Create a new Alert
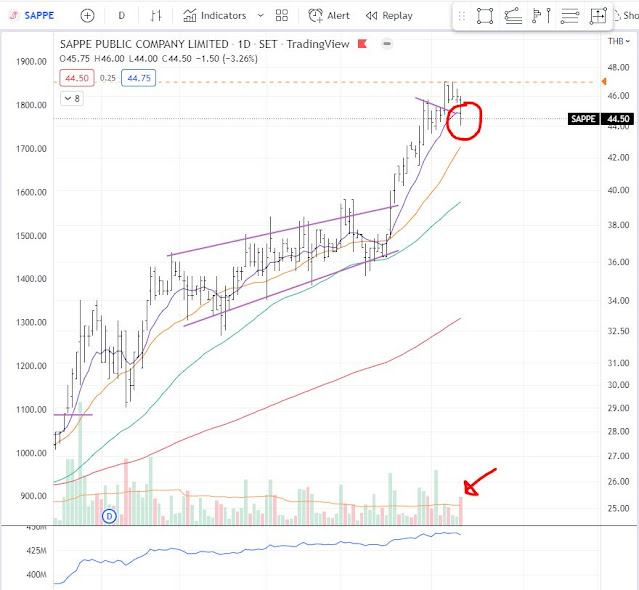This screenshot has width=639, height=590. [x=329, y=15]
